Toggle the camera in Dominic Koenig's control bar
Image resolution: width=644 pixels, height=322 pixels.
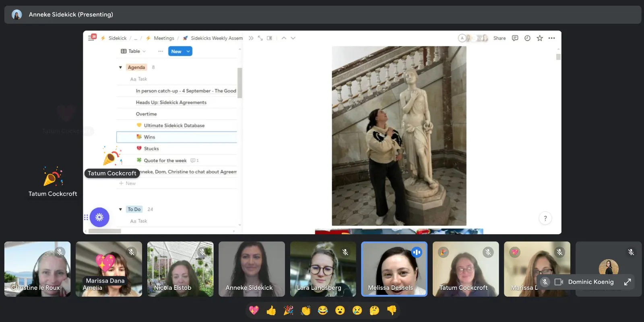[559, 282]
